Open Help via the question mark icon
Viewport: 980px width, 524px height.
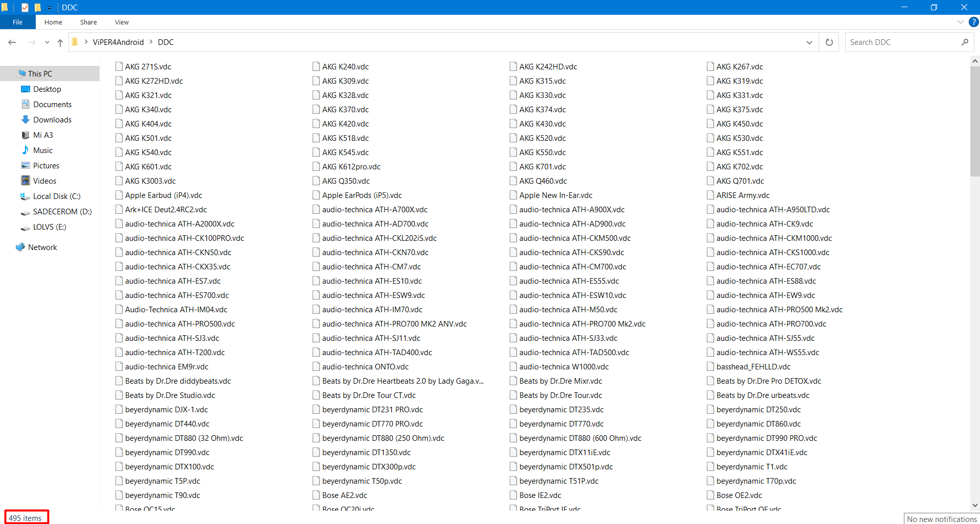pyautogui.click(x=974, y=22)
